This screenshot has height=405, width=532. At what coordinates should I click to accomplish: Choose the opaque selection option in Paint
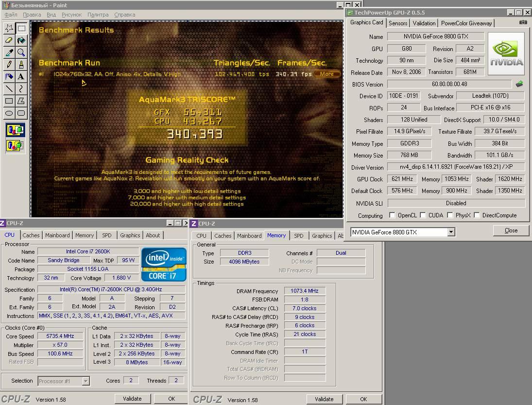[15, 130]
